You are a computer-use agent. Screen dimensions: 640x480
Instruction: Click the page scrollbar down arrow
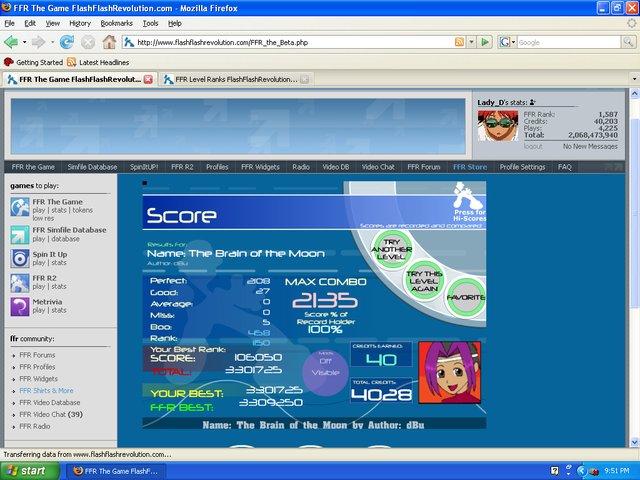[x=634, y=442]
